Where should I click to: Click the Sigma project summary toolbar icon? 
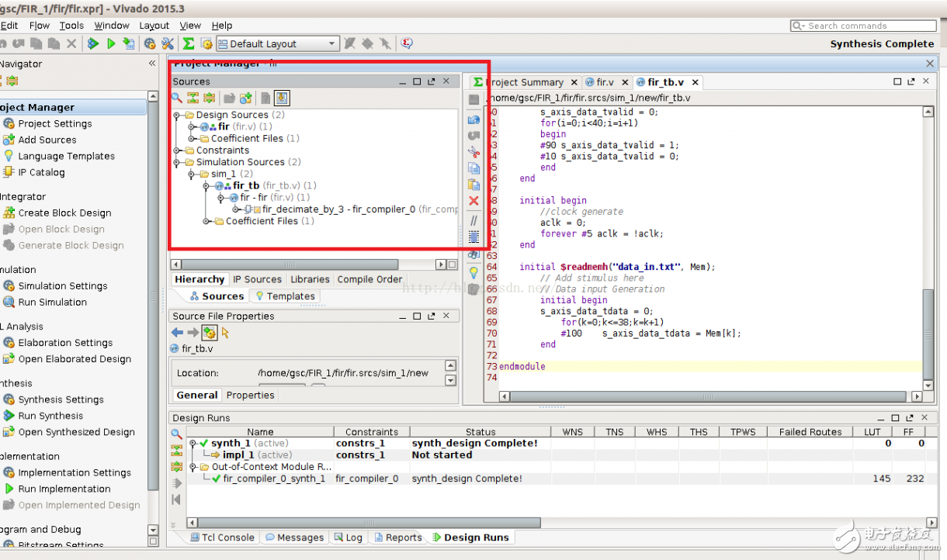188,44
